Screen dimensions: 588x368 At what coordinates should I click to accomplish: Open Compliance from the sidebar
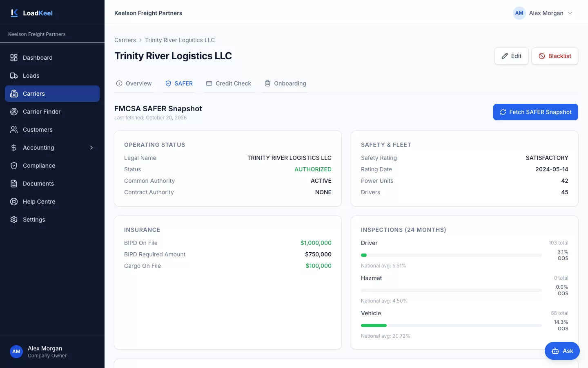52,166
